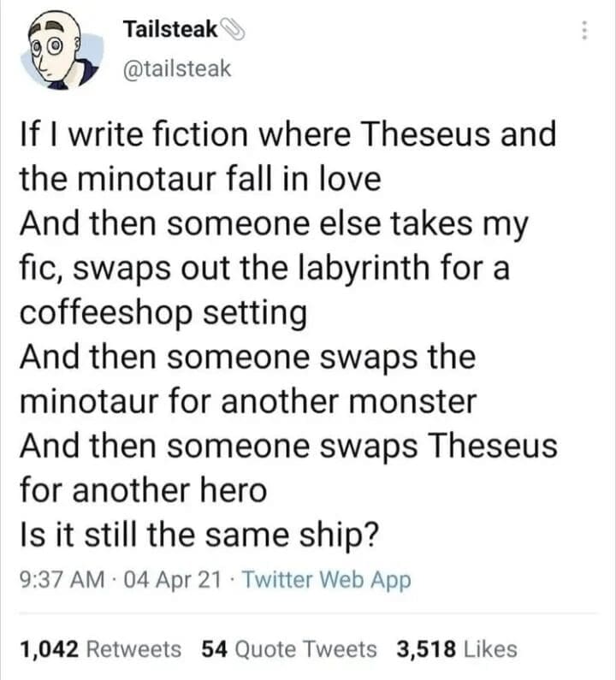Click the line "Is it still the same ship?"
This screenshot has height=680, width=616.
pos(199,535)
